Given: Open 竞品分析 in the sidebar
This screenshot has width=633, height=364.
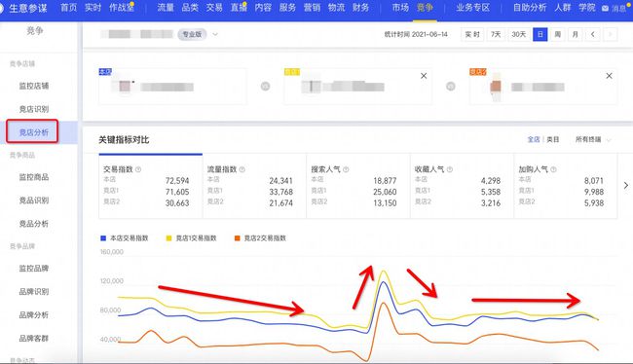Looking at the screenshot, I should 34,224.
